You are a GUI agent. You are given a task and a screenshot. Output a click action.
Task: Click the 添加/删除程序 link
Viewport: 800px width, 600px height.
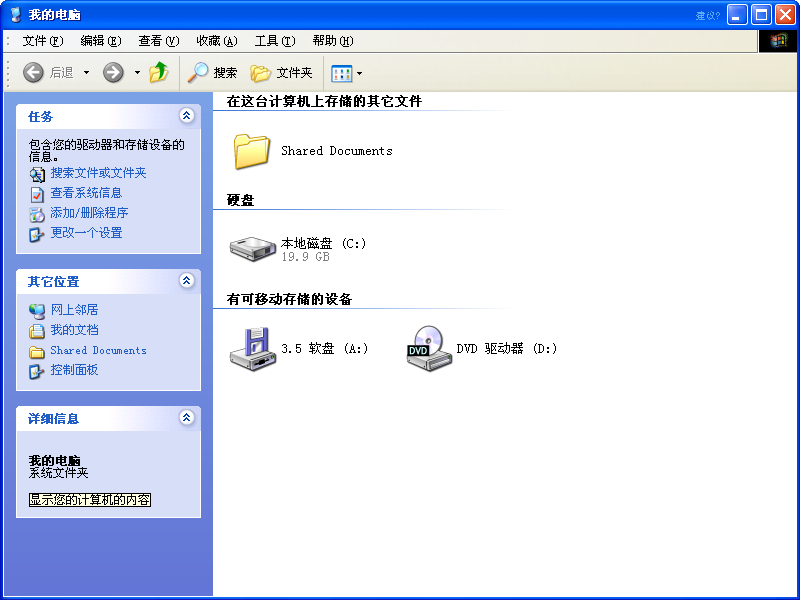[89, 213]
